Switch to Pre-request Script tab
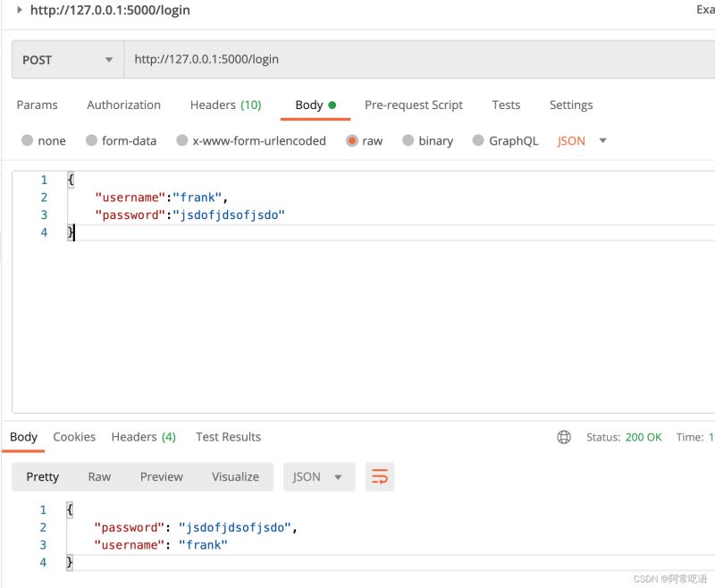Screen dimensions: 715x588 pos(413,105)
